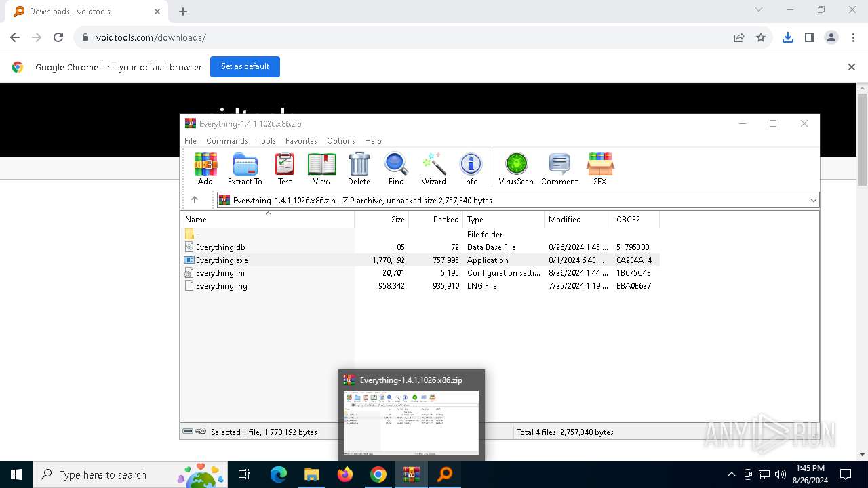
Task: Expand the archive path dropdown
Action: (813, 200)
